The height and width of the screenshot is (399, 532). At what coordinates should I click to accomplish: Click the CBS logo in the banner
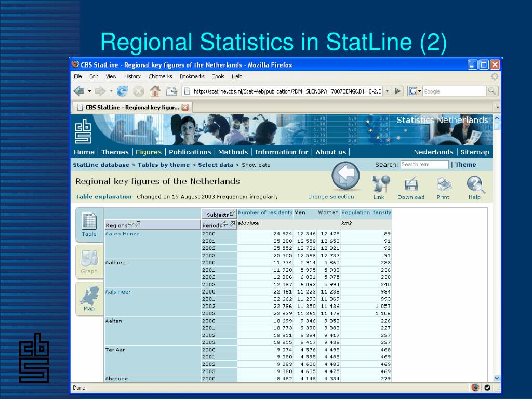83,131
